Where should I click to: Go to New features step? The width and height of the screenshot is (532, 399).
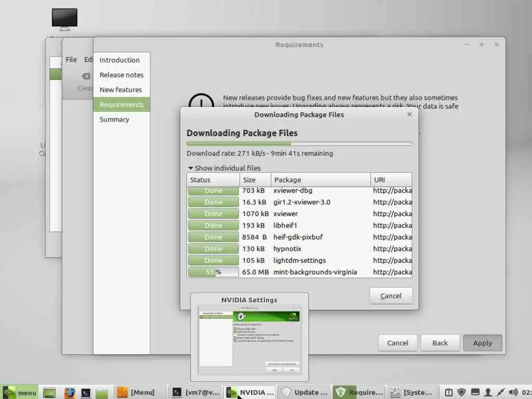(x=122, y=90)
